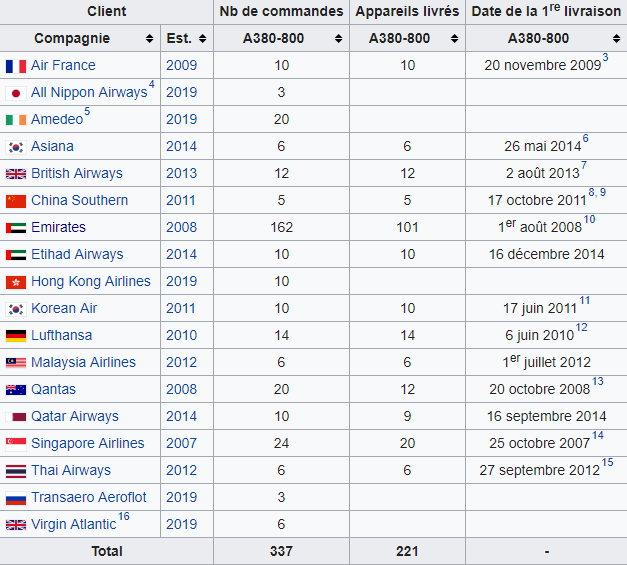
Task: Open the Korean Air link
Action: [x=64, y=308]
